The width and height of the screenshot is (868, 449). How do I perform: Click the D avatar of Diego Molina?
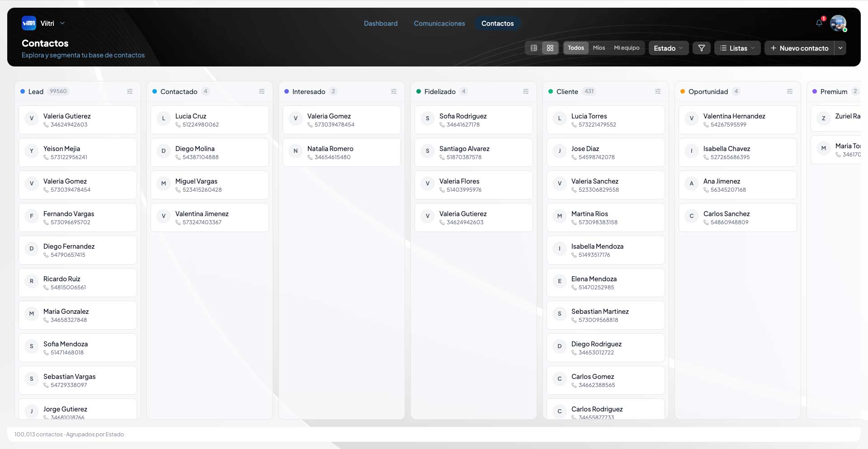164,151
